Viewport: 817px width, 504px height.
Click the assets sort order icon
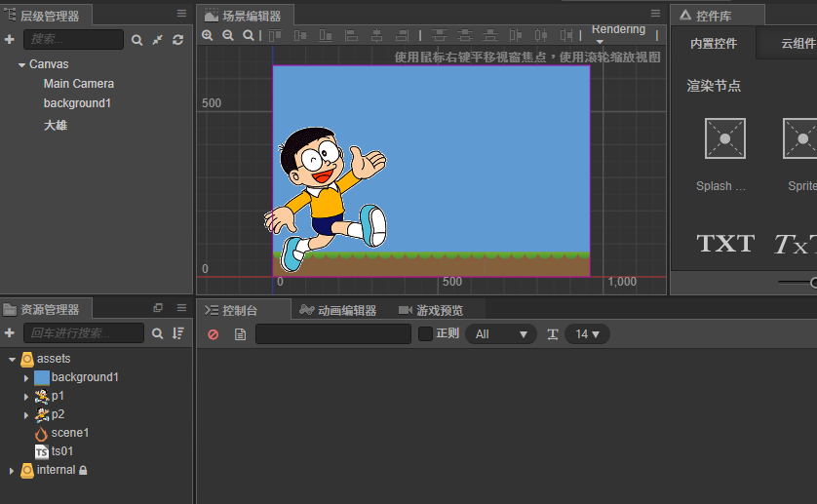(x=178, y=333)
